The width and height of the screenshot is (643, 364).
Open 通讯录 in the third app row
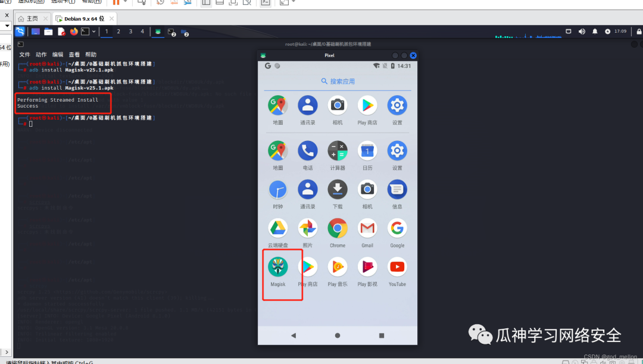308,190
